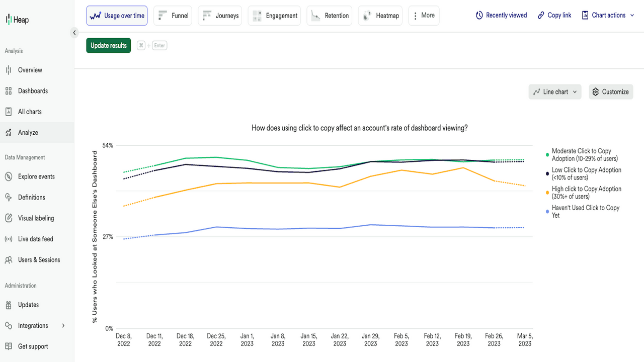Open Recently viewed
644x362 pixels.
(501, 16)
